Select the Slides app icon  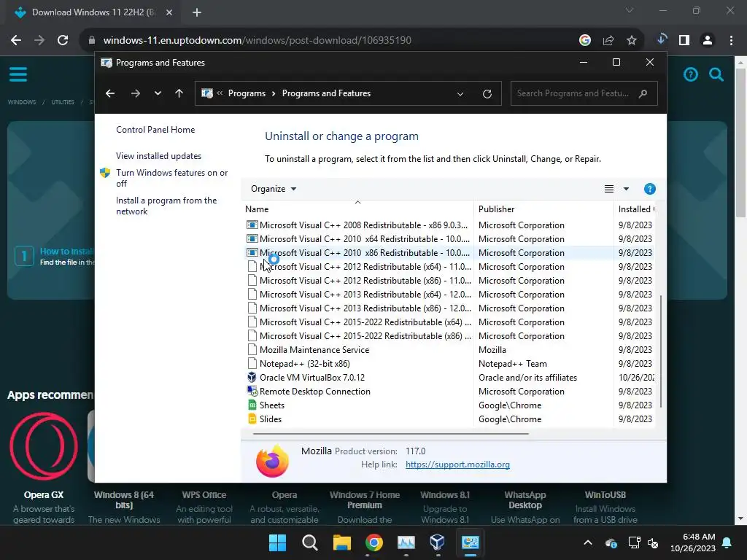pos(252,419)
